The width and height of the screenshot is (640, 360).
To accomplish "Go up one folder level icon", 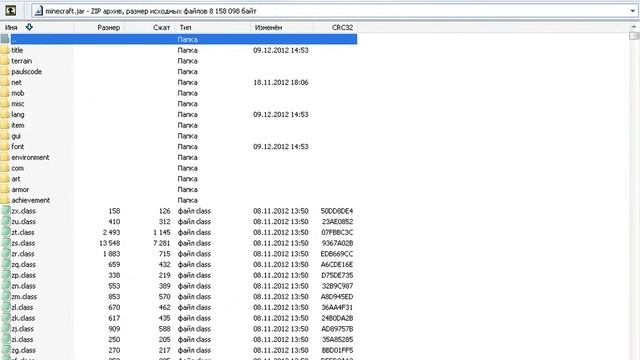I will [x=11, y=11].
